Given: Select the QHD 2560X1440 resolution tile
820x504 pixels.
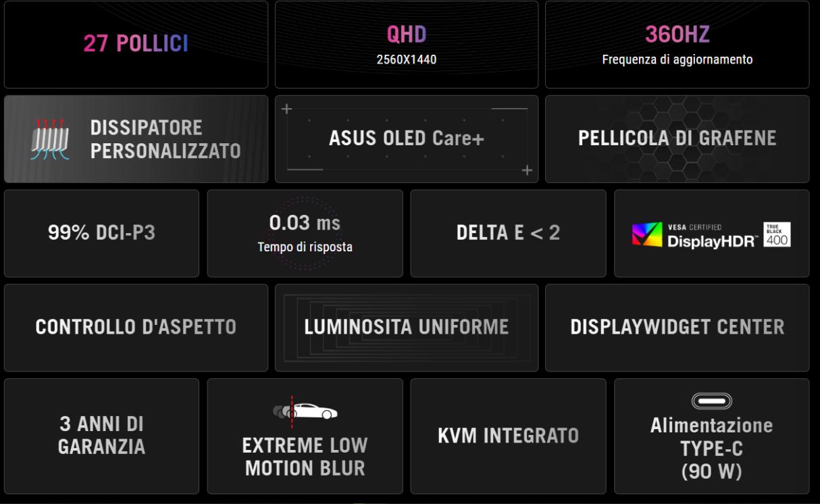Looking at the screenshot, I should 406,45.
